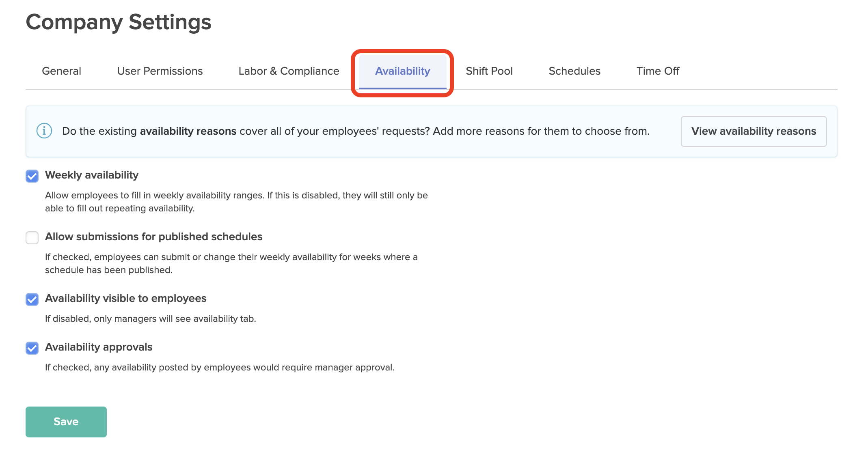Viewport: 868px width, 452px height.
Task: Click the Allow submissions for published schedules label
Action: coord(154,237)
